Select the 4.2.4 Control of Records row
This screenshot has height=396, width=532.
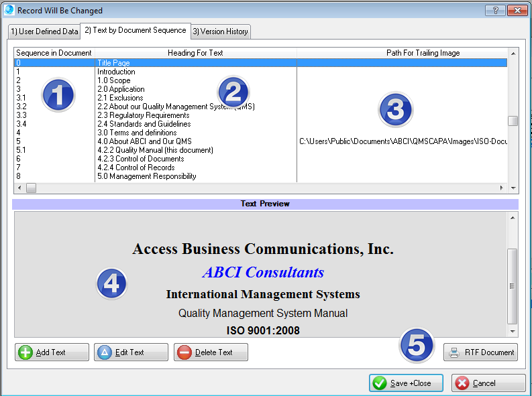[260, 168]
